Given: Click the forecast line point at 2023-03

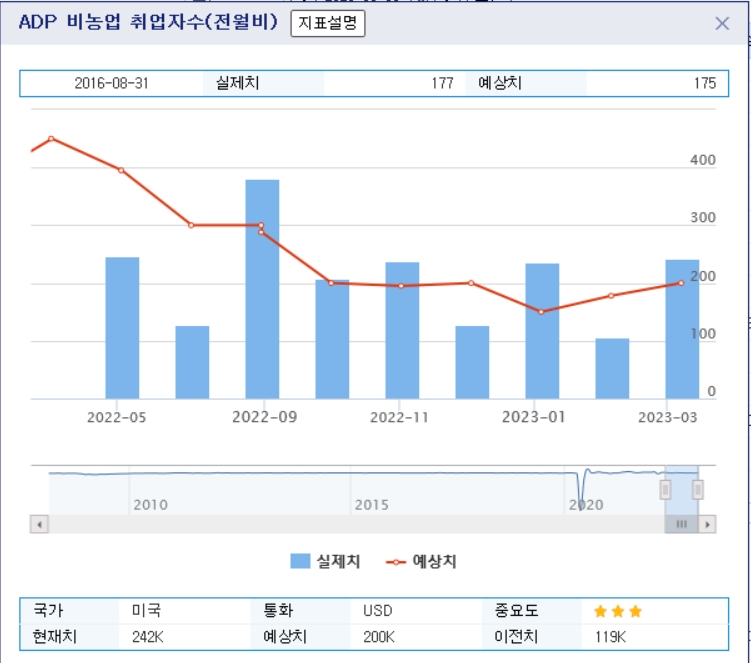Looking at the screenshot, I should (681, 283).
